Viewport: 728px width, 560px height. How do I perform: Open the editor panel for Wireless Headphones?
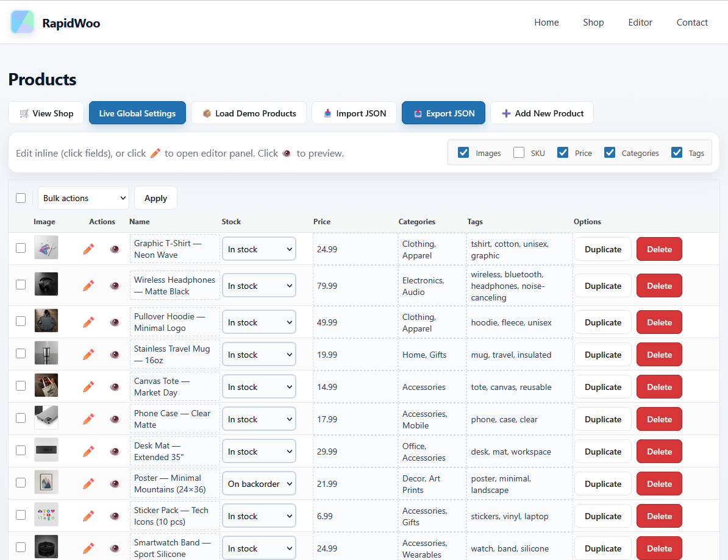[88, 285]
